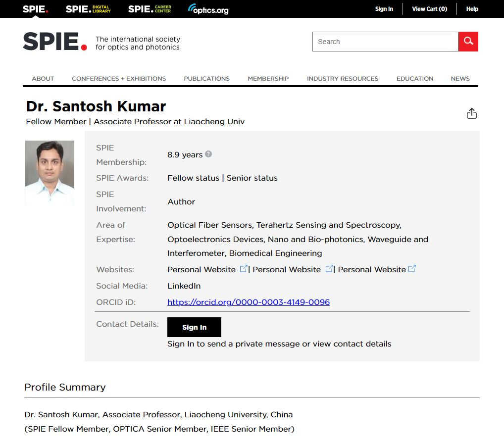The height and width of the screenshot is (446, 504).
Task: Click View Cart in the top bar
Action: [x=429, y=9]
